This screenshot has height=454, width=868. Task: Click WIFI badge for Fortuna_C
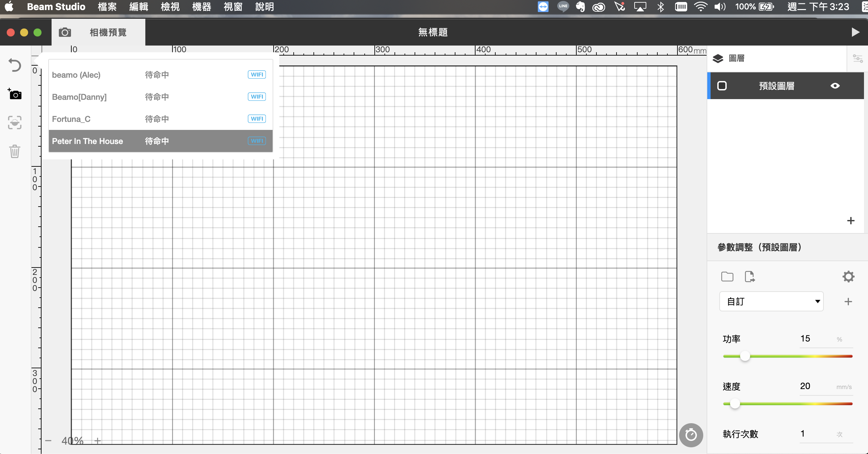(257, 119)
